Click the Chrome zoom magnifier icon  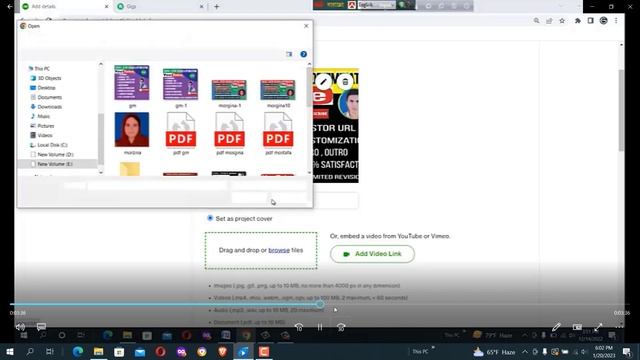point(536,20)
